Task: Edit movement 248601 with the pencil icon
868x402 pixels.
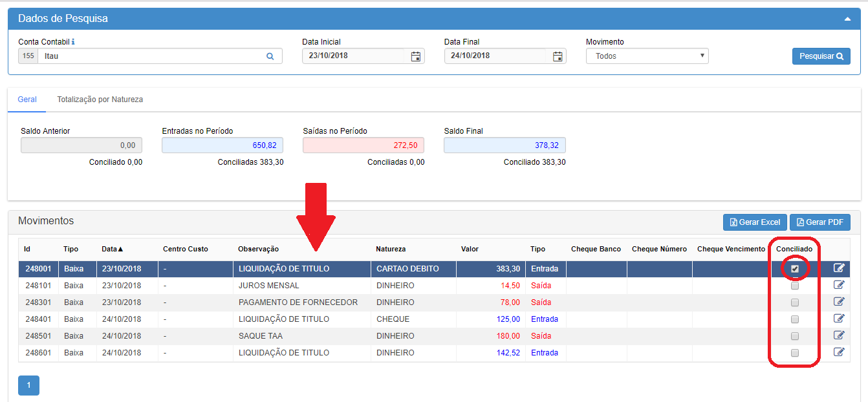Action: [839, 352]
